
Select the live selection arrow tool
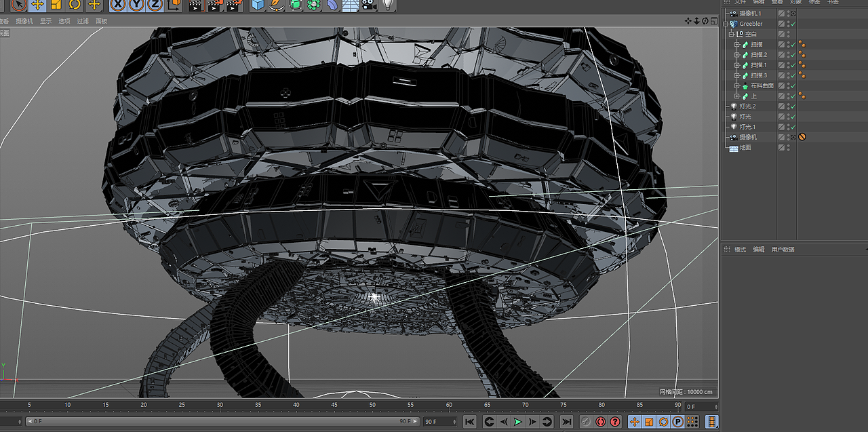19,5
